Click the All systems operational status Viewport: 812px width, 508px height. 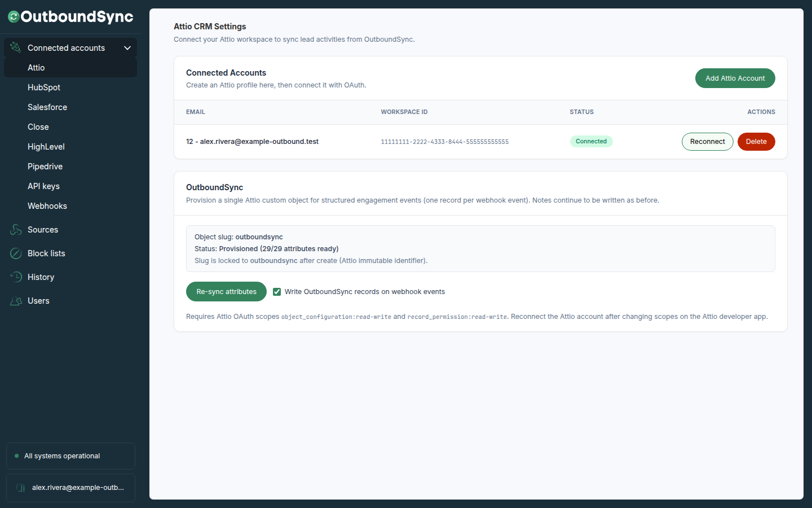(70, 456)
